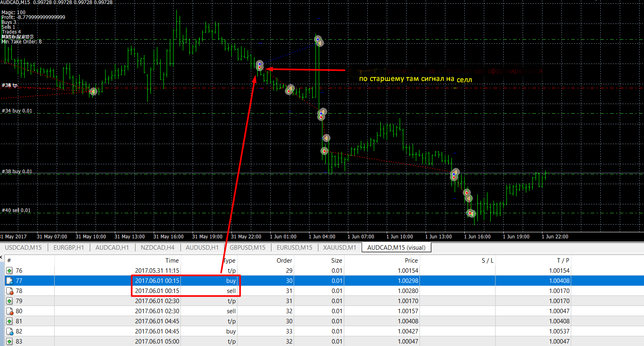
Task: Open the AUDCAD,M15 (visual) tab
Action: click(x=396, y=248)
